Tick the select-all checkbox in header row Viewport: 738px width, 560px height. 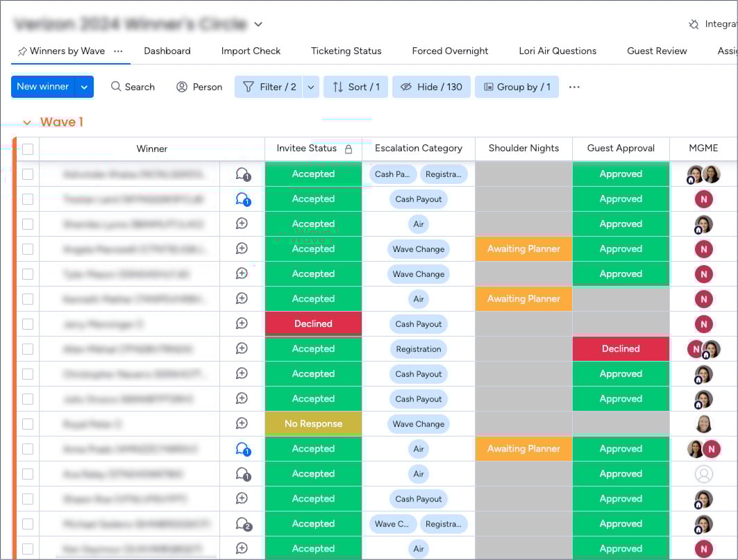click(x=28, y=149)
